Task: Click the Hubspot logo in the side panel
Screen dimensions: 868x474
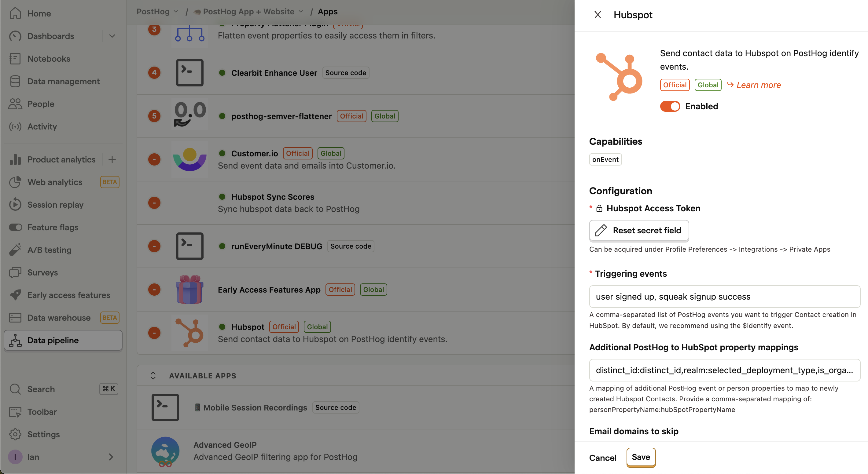Action: tap(619, 77)
